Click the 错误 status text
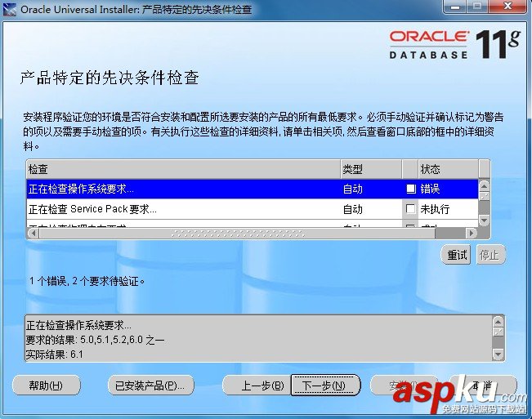Screen dimensions: 532x419 click(x=430, y=189)
